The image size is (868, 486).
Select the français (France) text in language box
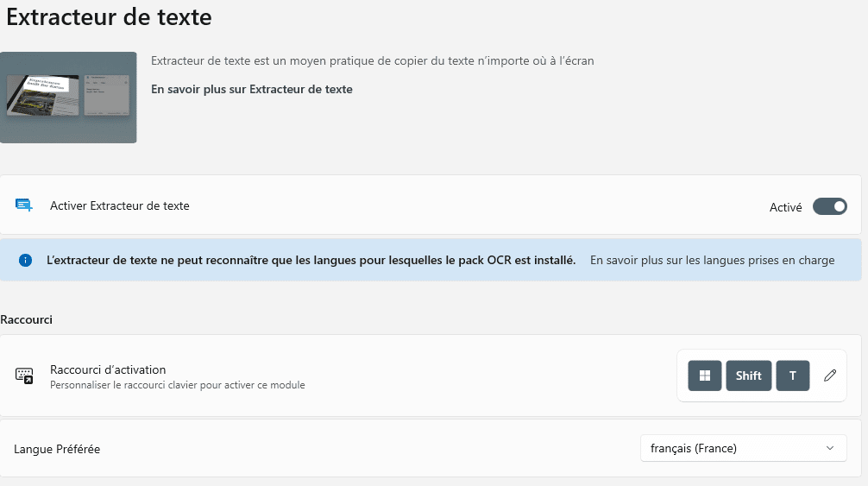pos(694,448)
